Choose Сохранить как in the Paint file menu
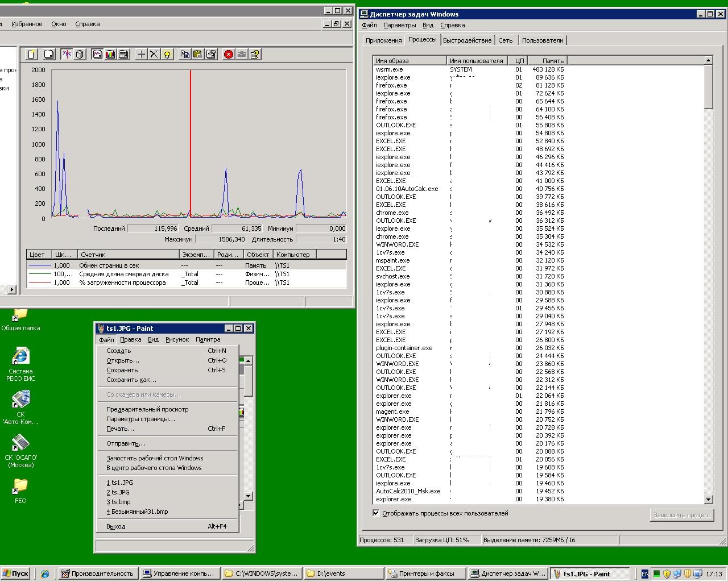 coord(131,380)
